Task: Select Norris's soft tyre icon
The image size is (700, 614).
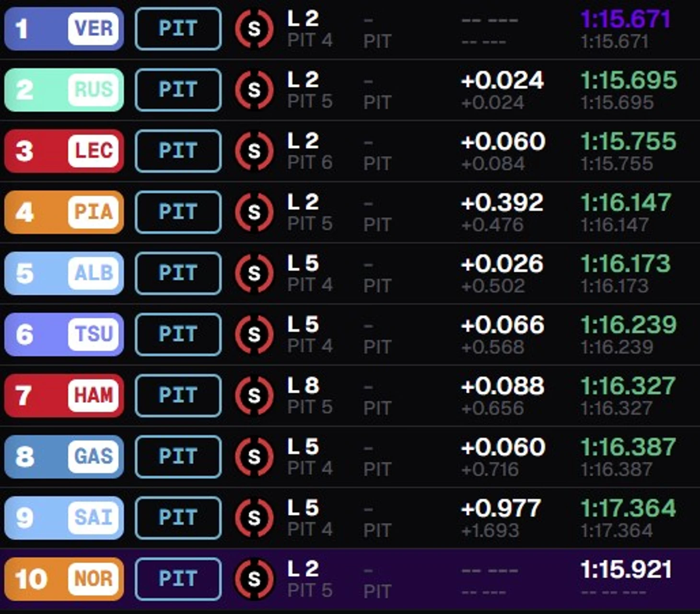Action: [254, 579]
